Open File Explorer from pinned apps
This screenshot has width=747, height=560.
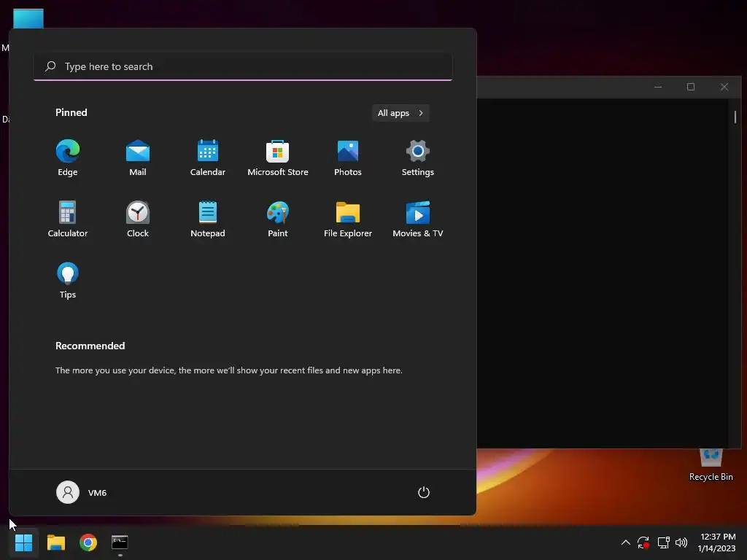click(348, 219)
